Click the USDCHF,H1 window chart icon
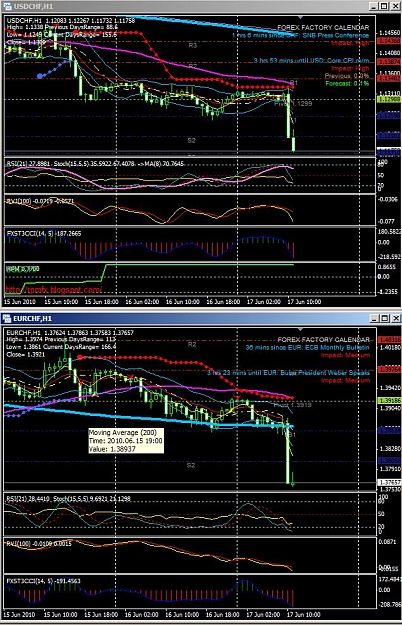 click(7, 6)
